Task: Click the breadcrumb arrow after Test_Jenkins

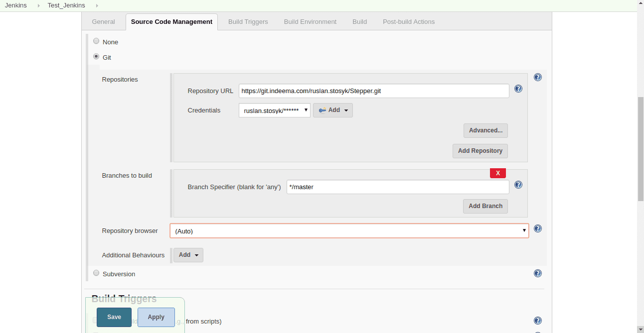Action: pos(97,5)
